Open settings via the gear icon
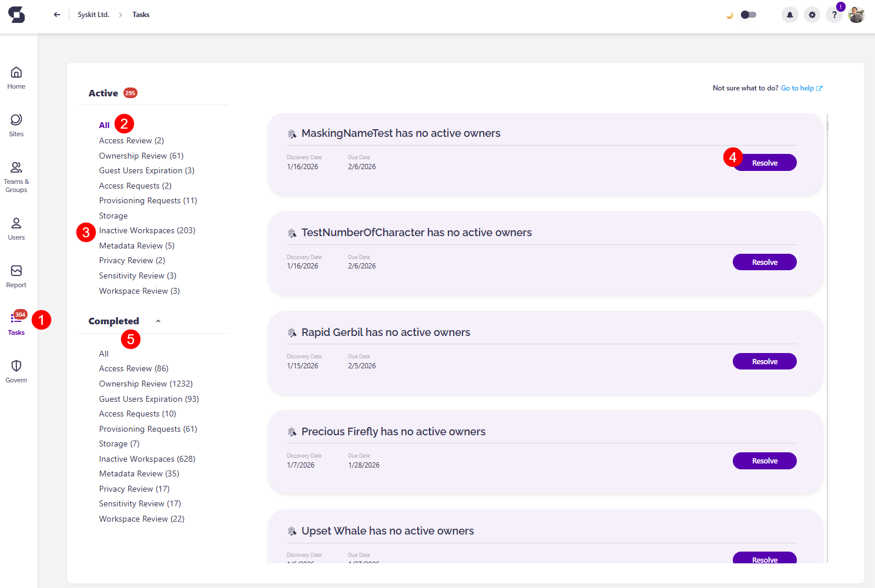The width and height of the screenshot is (875, 588). (812, 14)
